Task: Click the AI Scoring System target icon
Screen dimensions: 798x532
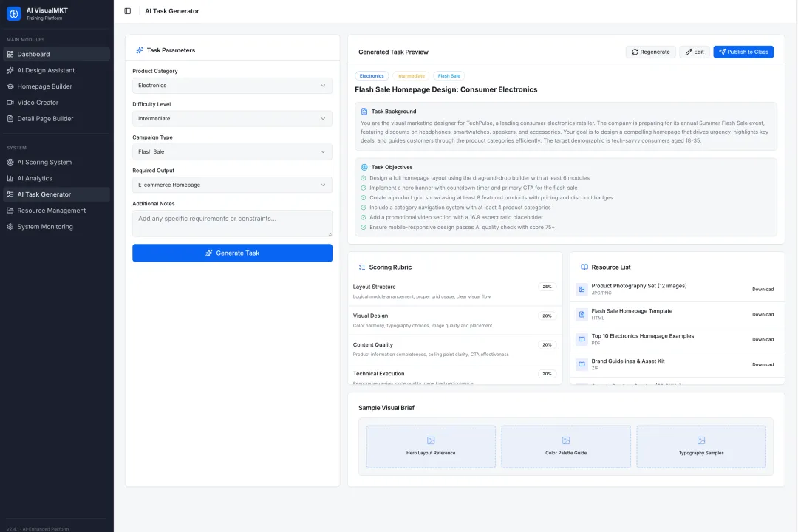Action: tap(10, 162)
